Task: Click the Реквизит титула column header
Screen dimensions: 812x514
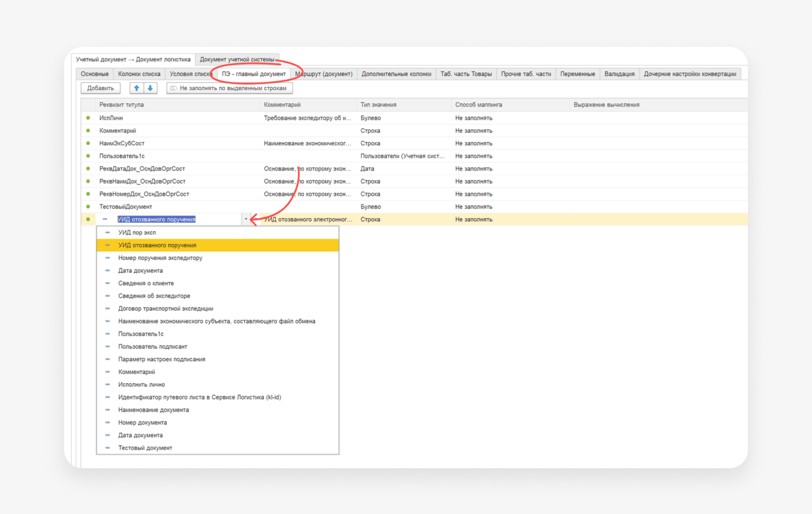Action: [x=178, y=105]
